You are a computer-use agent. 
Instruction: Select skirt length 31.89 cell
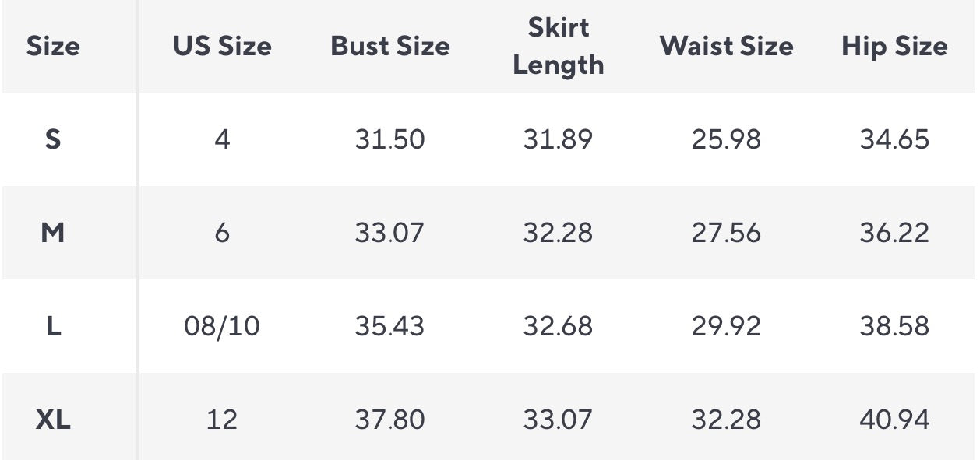(558, 140)
